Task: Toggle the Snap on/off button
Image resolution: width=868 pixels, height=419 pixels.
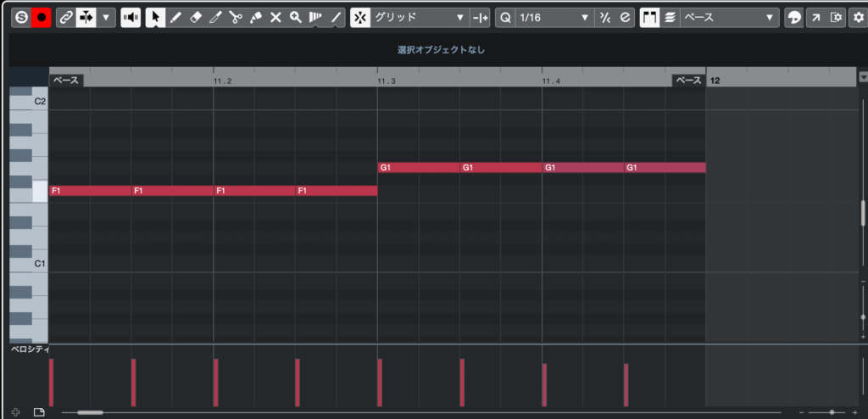Action: 360,17
